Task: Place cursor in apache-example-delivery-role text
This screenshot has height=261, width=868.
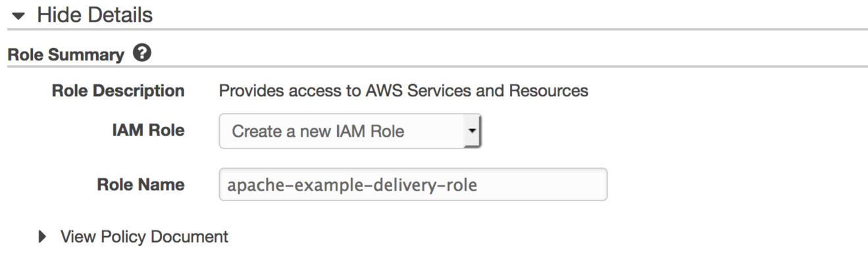Action: (x=352, y=185)
